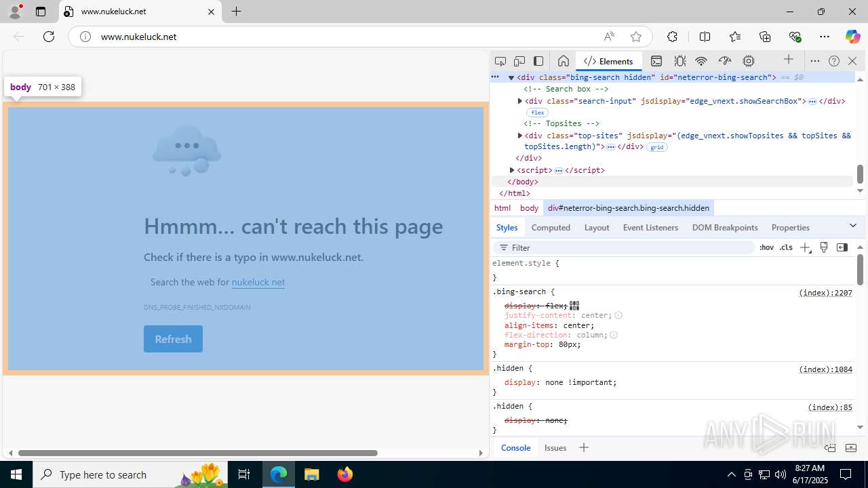This screenshot has width=868, height=488.
Task: Toggle the computed styles sidebar
Action: pyautogui.click(x=842, y=247)
